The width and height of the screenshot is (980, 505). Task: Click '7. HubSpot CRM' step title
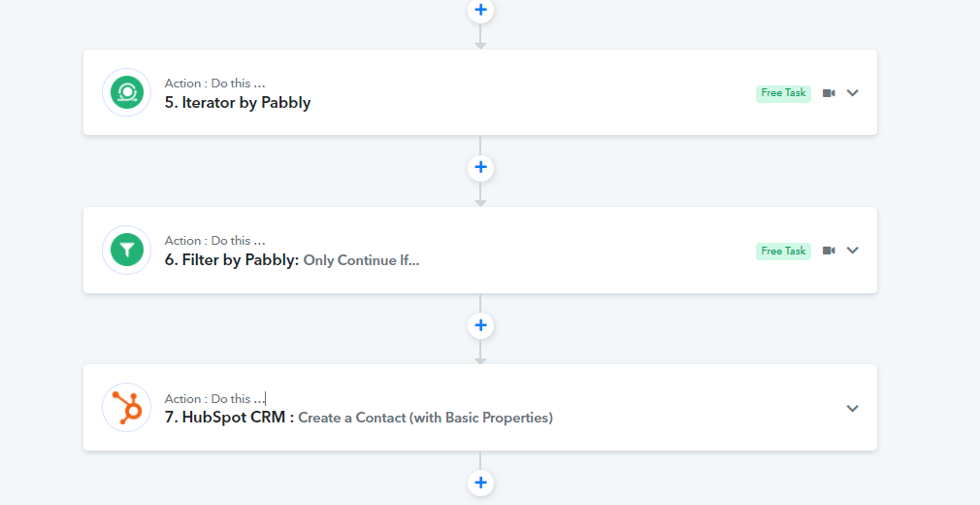(229, 417)
